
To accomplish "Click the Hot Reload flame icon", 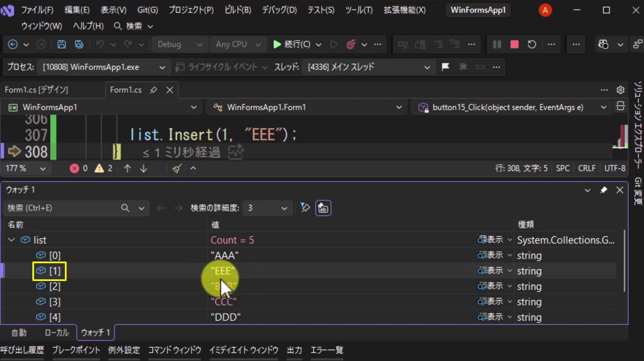I will tap(351, 44).
